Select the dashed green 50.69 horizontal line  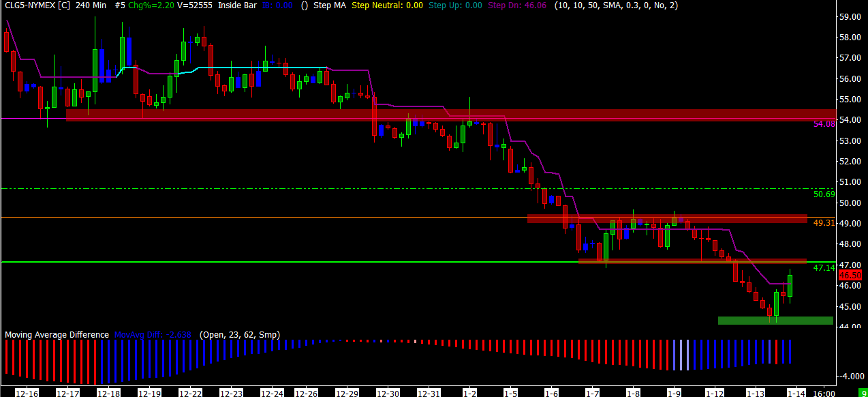[418, 188]
